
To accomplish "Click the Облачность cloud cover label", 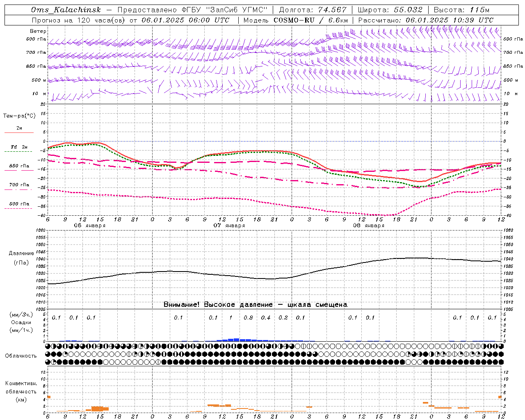I will click(21, 356).
